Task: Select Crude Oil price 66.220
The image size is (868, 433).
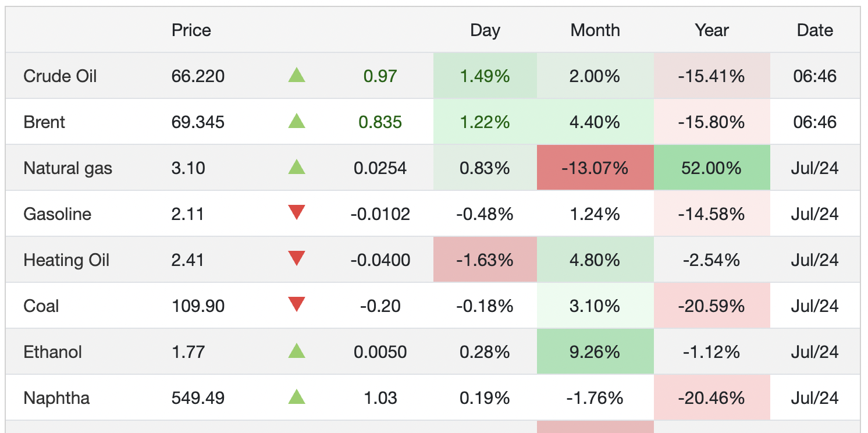Action: pyautogui.click(x=198, y=76)
